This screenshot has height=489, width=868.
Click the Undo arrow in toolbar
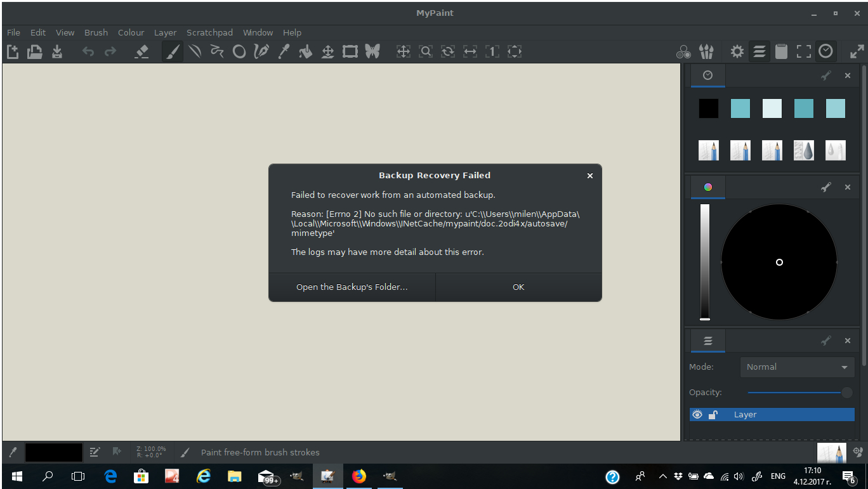(x=88, y=51)
